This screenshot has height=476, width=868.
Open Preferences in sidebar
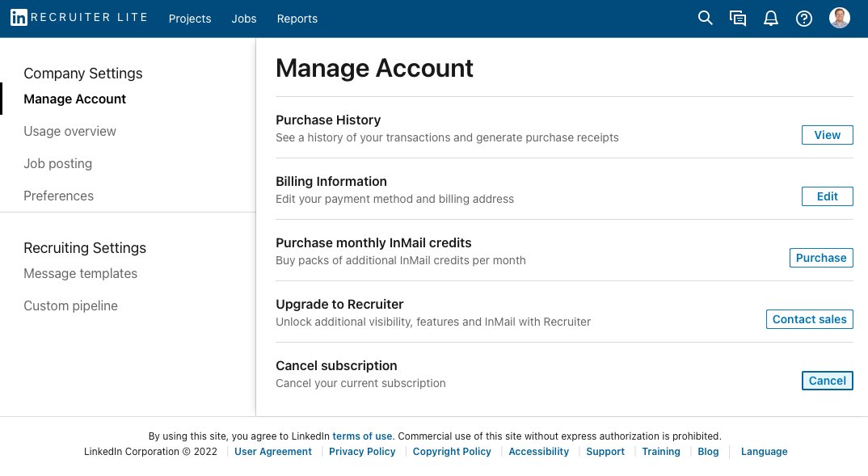pos(58,196)
